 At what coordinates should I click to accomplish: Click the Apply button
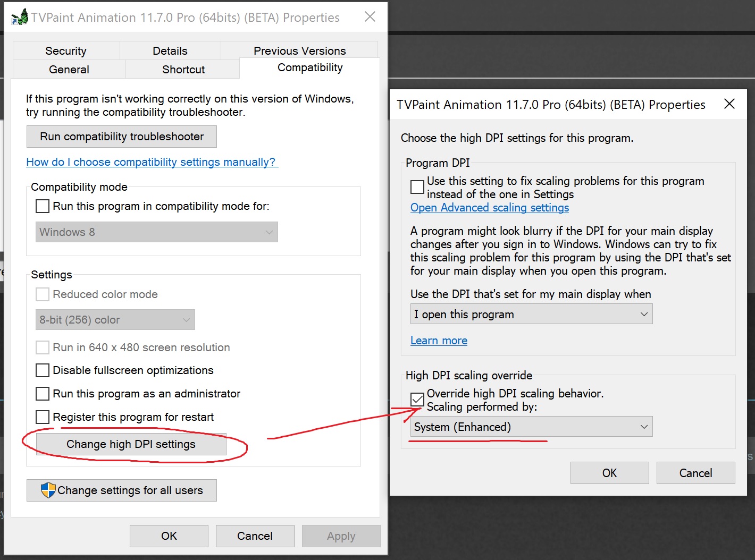click(x=341, y=536)
